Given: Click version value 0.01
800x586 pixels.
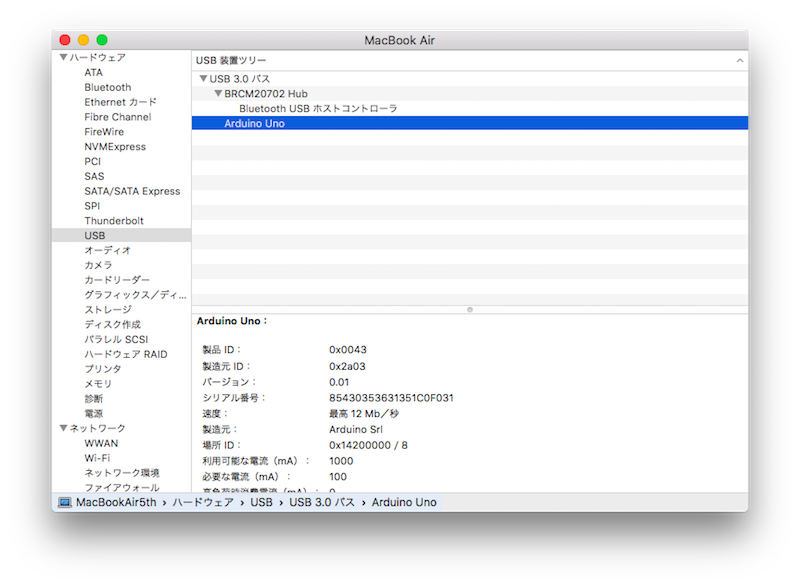Looking at the screenshot, I should pos(339,381).
